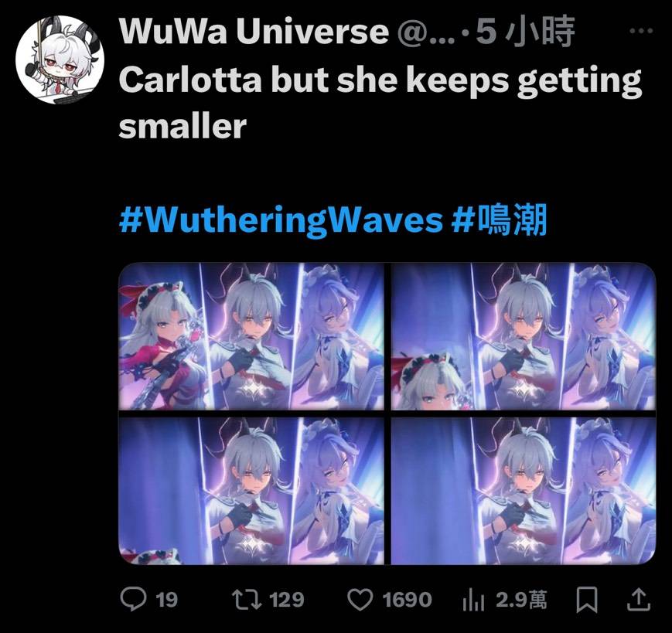Open the three-dot more options menu
The width and height of the screenshot is (672, 633).
click(x=642, y=31)
